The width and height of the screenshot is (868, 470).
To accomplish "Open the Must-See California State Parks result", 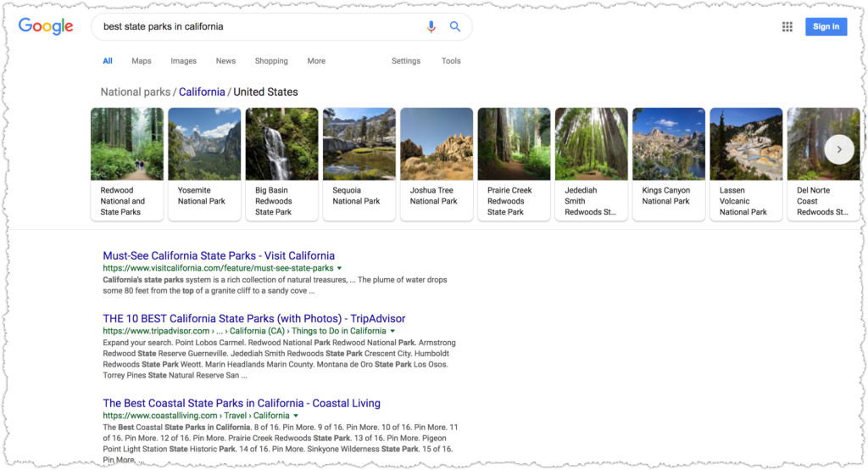I will [219, 255].
